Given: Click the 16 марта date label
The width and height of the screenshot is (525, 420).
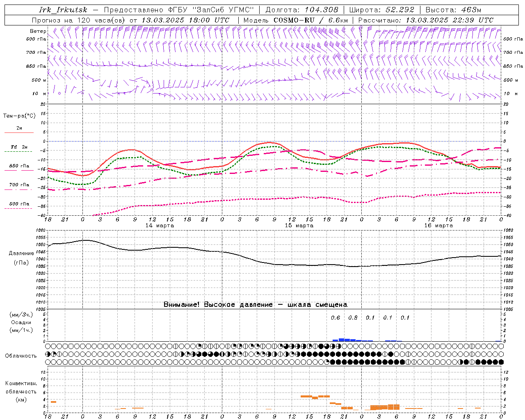Looking at the screenshot, I should click(x=438, y=226).
